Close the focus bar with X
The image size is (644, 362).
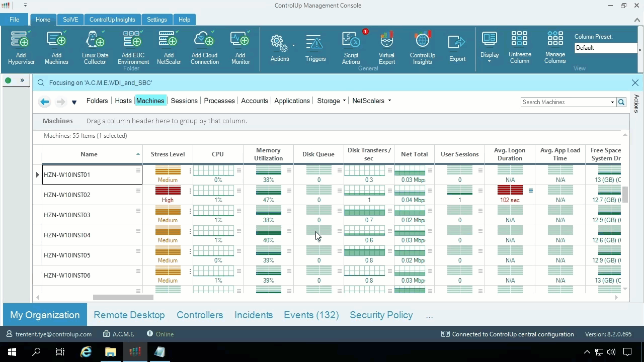635,83
